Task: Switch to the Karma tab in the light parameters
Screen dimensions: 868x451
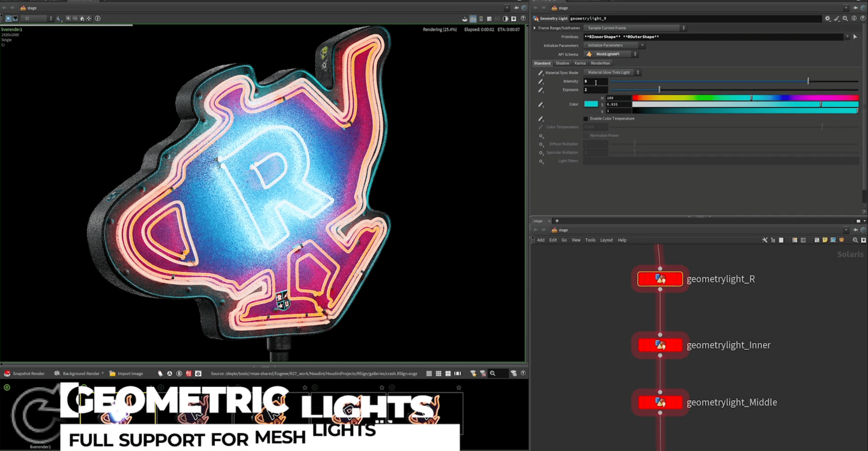Action: click(x=580, y=63)
